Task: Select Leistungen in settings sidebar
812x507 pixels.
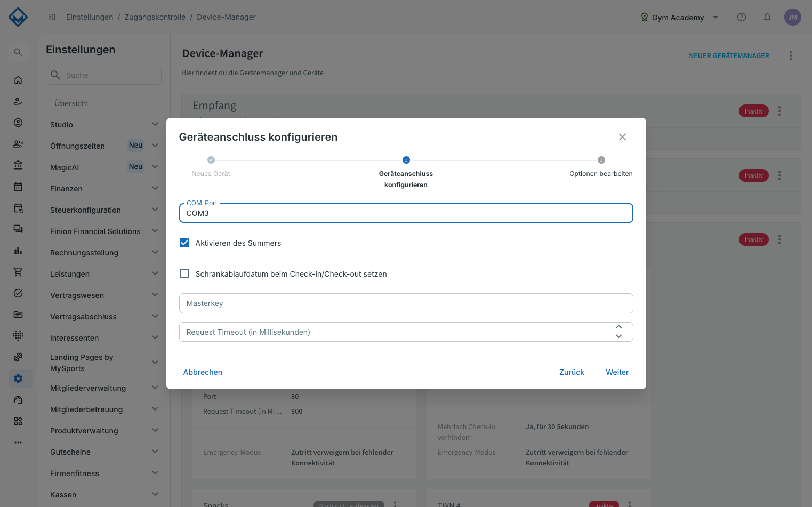Action: point(70,274)
